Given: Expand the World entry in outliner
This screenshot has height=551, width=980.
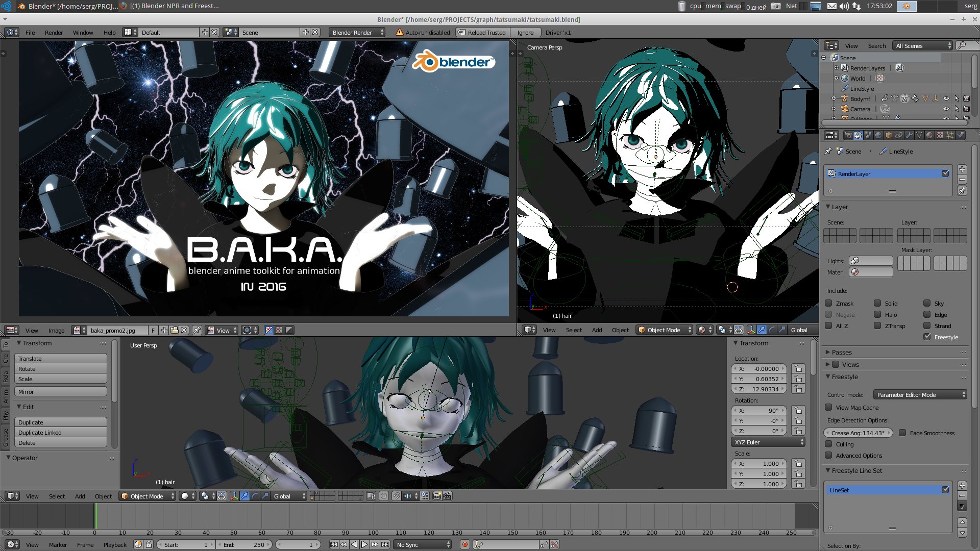Looking at the screenshot, I should coord(836,78).
